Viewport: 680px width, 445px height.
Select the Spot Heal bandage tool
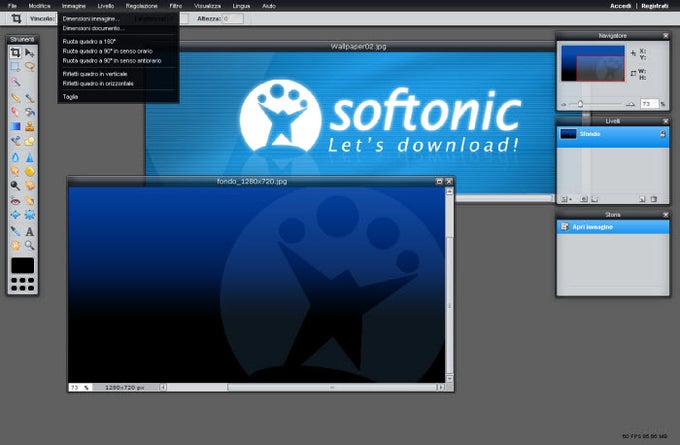click(x=29, y=201)
